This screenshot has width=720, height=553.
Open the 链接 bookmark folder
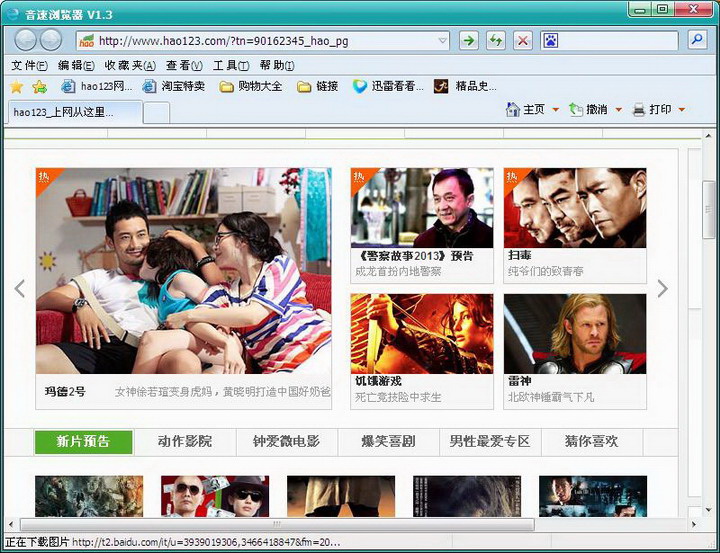[x=318, y=86]
